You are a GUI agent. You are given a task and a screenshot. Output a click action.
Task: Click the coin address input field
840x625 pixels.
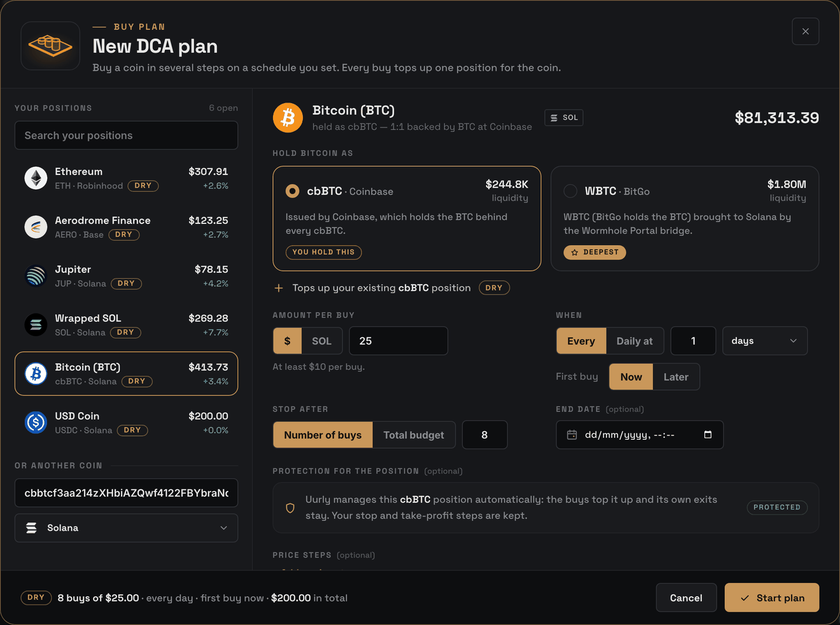pos(127,493)
